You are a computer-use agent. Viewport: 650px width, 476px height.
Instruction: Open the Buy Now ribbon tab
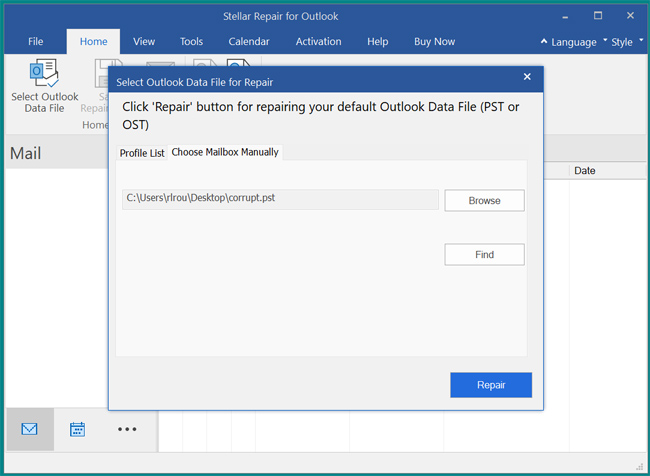[x=434, y=41]
